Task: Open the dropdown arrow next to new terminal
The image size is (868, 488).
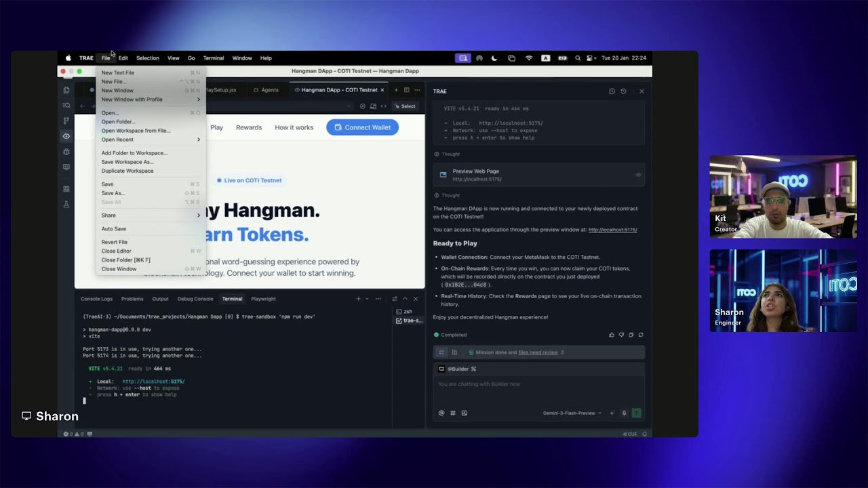Action: [x=367, y=299]
